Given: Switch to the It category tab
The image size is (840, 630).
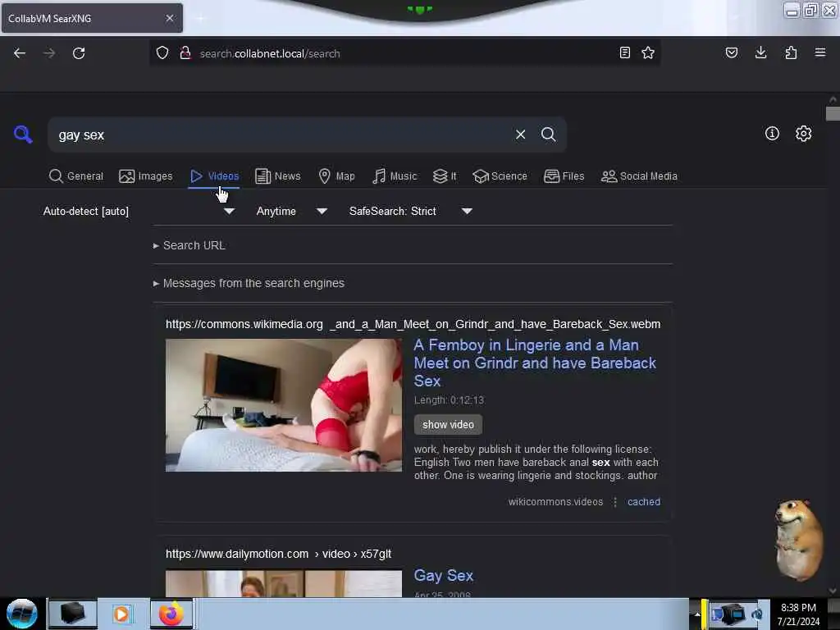Looking at the screenshot, I should click(445, 176).
